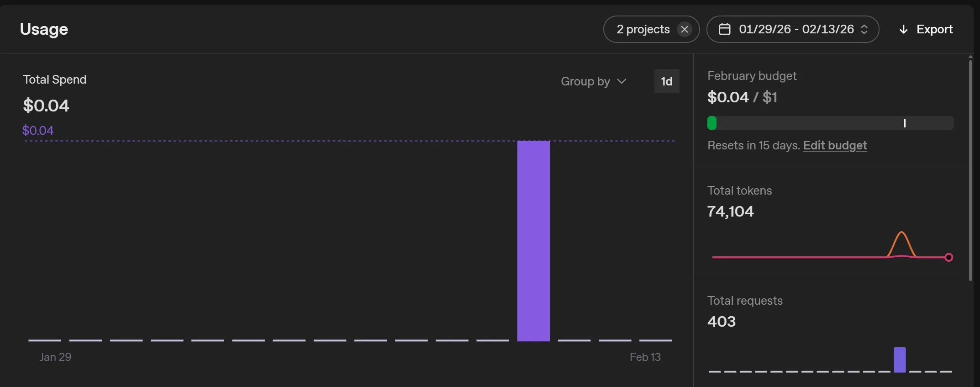Open the 01/29/26 - 02/13/26 date range
Viewport: 980px width, 387px height.
796,29
